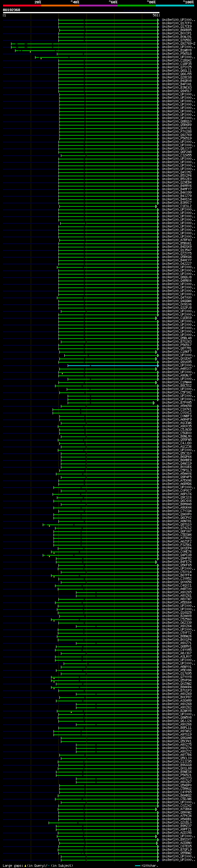Click the green ~80% identity legend bar
The image size is (197, 868).
click(137, 6)
